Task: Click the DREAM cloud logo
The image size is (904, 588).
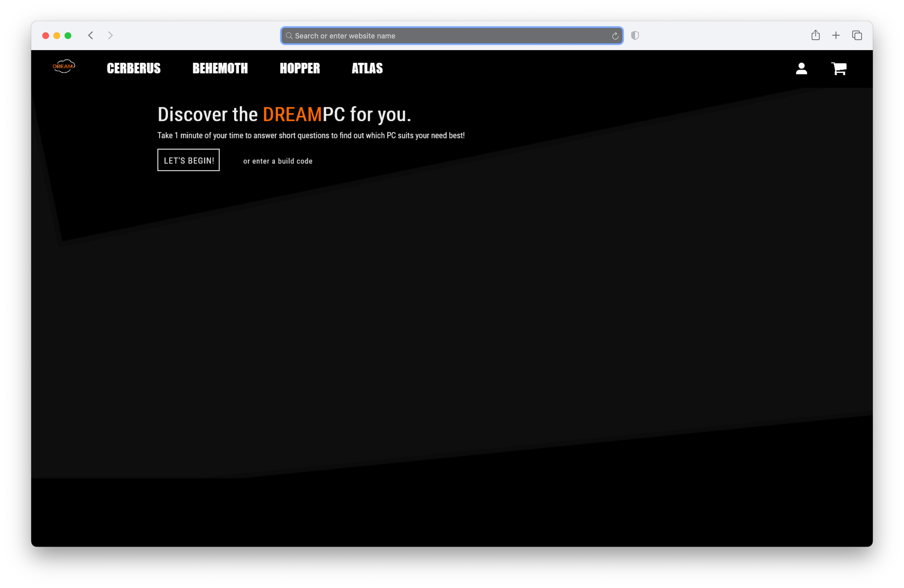Action: pyautogui.click(x=64, y=67)
